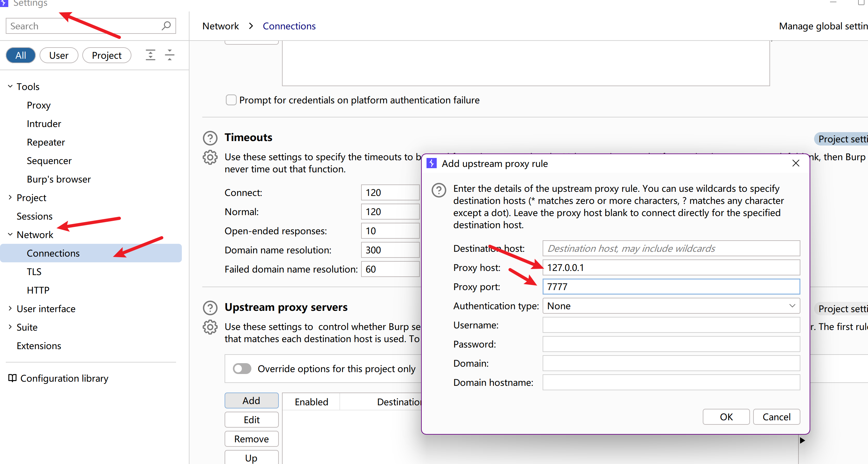868x464 pixels.
Task: Click Upstream proxy servers gear icon
Action: pos(210,327)
